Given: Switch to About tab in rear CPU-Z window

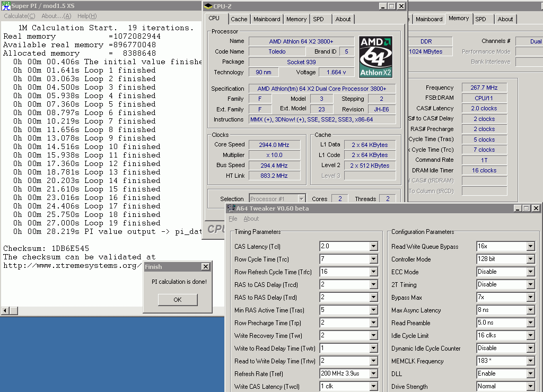Looking at the screenshot, I should click(505, 19).
